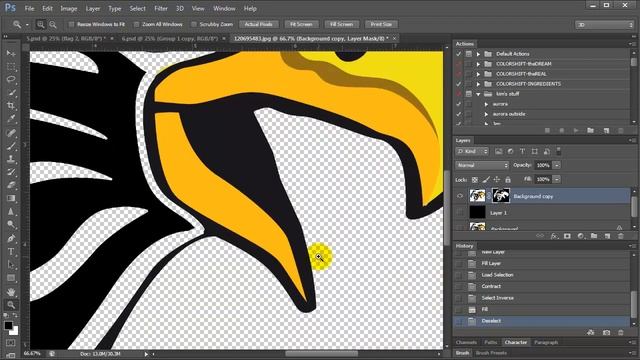
Task: Open layer filter Kind dropdown
Action: 472,151
